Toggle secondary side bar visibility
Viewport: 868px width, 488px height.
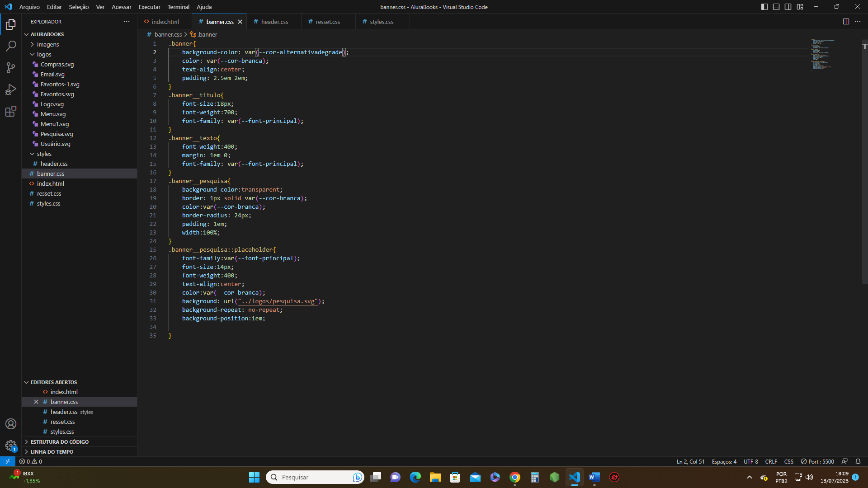point(788,7)
